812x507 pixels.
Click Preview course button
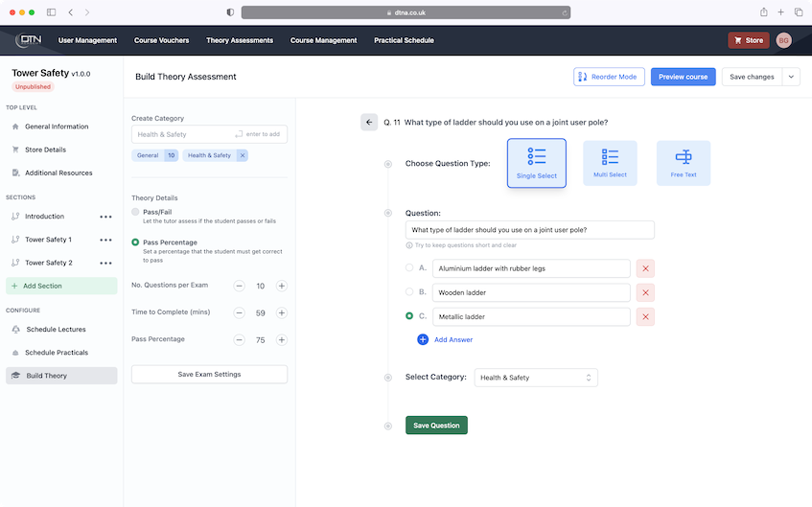pos(683,77)
